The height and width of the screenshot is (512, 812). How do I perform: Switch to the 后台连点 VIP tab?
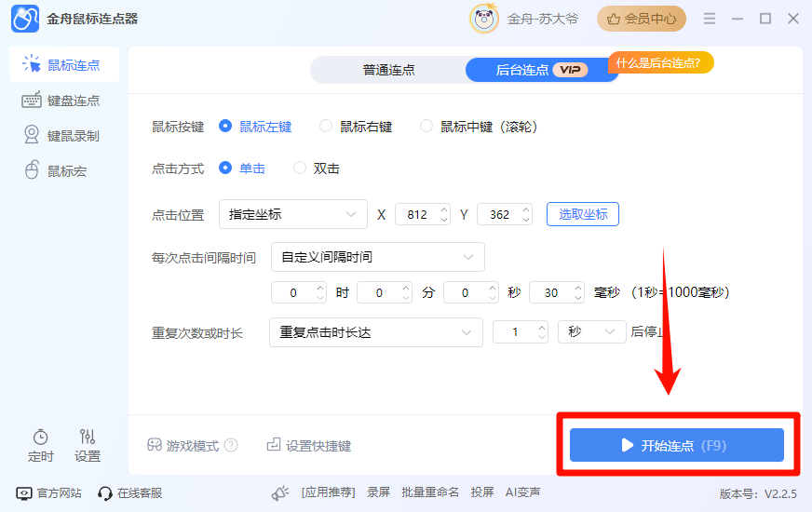(x=541, y=70)
